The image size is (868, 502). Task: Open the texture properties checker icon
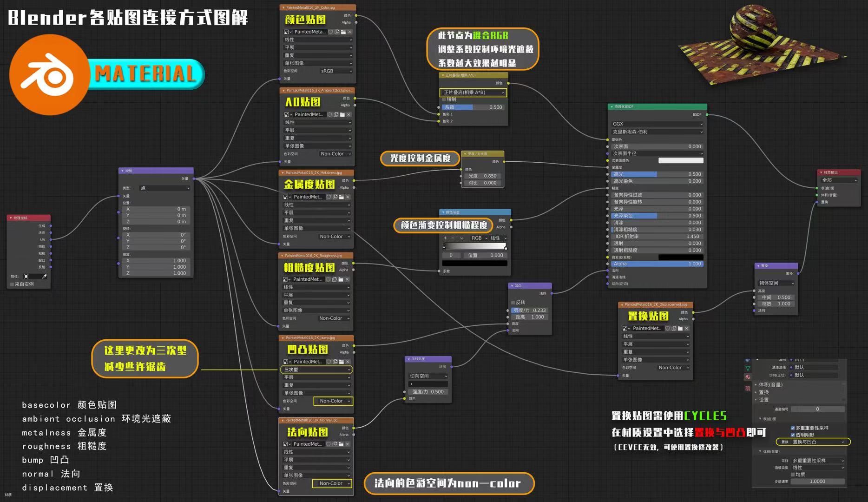[x=748, y=388]
